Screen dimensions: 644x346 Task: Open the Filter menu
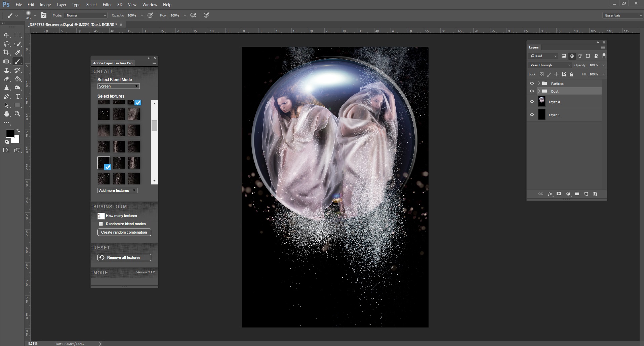tap(107, 4)
